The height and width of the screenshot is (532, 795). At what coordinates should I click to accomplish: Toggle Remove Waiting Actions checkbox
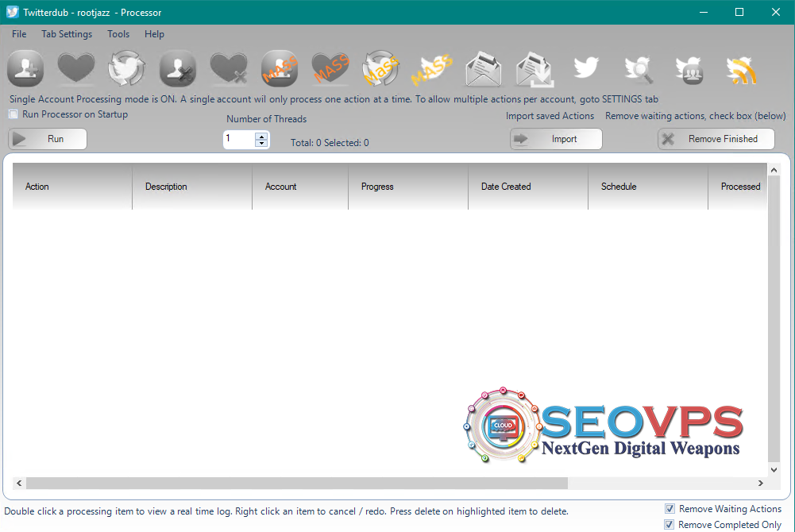pos(670,509)
